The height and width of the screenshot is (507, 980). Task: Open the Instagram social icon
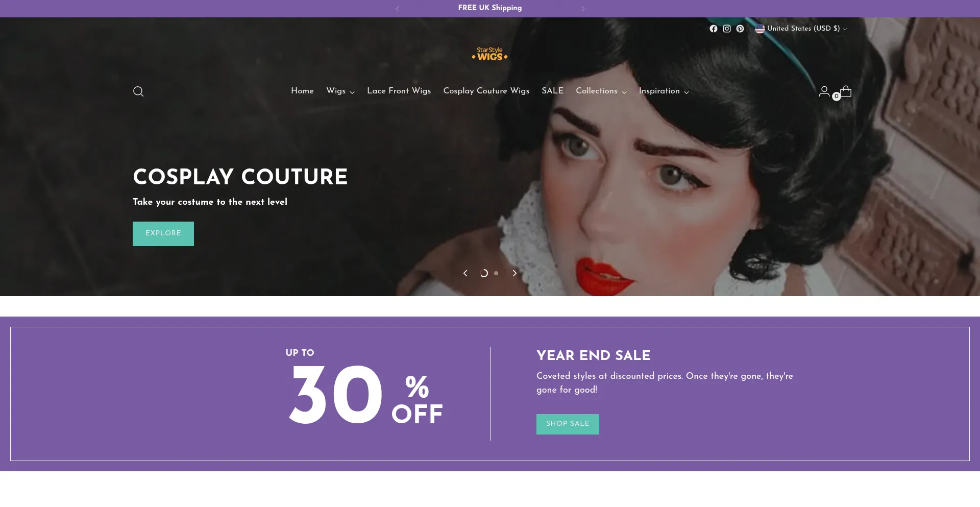click(727, 29)
